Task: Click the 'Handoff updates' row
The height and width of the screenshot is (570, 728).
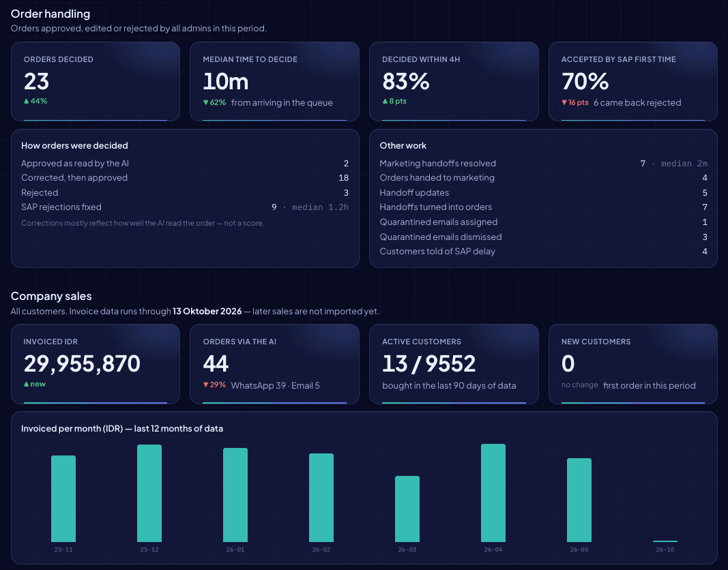Action: pyautogui.click(x=543, y=192)
